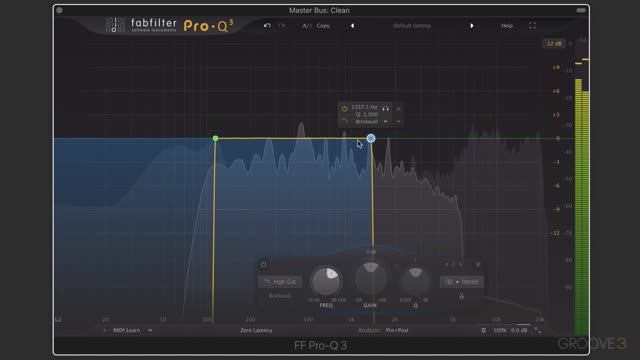This screenshot has height=360, width=640.
Task: Click the Q 1.000 value in tooltip
Action: pos(367,115)
